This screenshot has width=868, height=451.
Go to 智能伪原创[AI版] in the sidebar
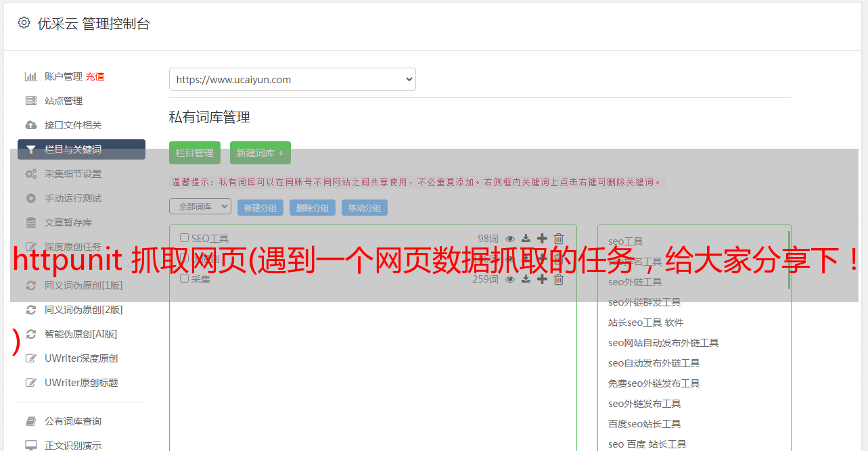point(81,334)
